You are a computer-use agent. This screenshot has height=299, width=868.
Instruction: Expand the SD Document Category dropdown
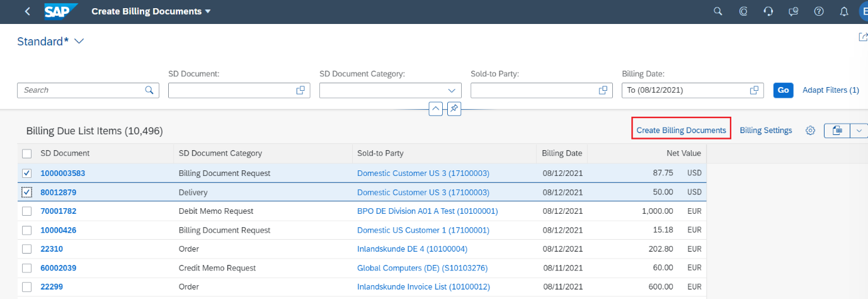(452, 90)
